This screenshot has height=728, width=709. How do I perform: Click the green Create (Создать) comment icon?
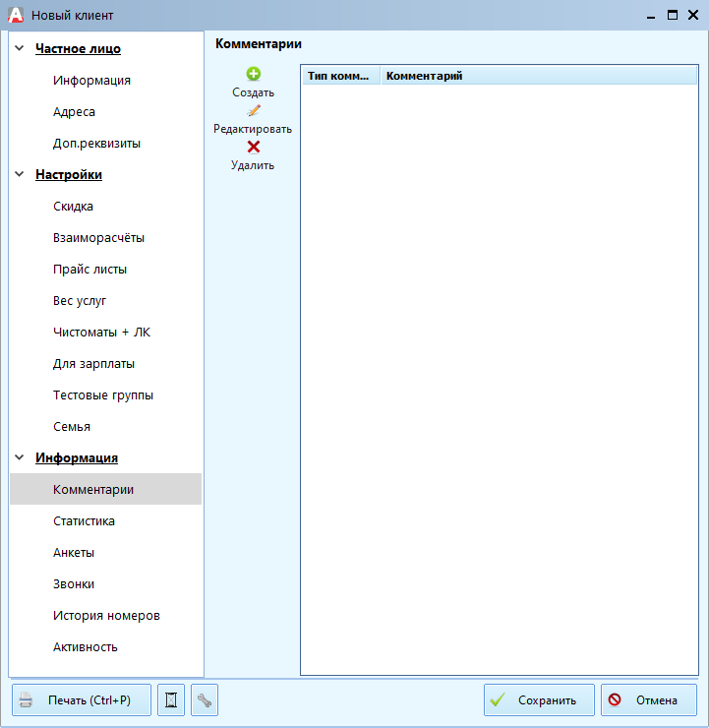[253, 74]
